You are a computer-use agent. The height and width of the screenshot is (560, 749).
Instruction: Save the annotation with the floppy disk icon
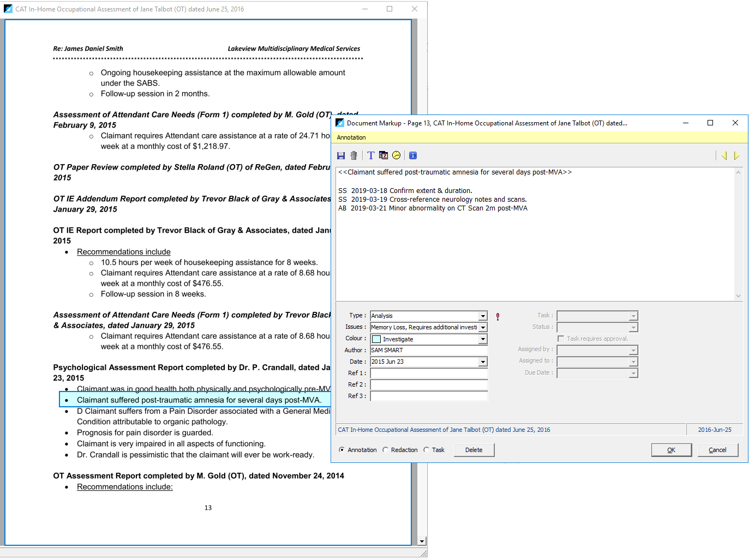pyautogui.click(x=341, y=155)
